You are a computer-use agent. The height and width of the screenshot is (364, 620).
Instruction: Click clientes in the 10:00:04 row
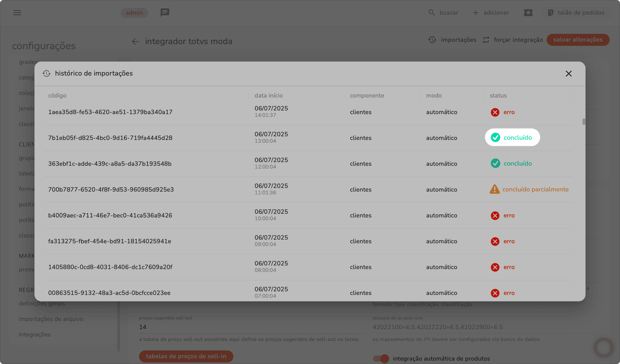pos(360,215)
